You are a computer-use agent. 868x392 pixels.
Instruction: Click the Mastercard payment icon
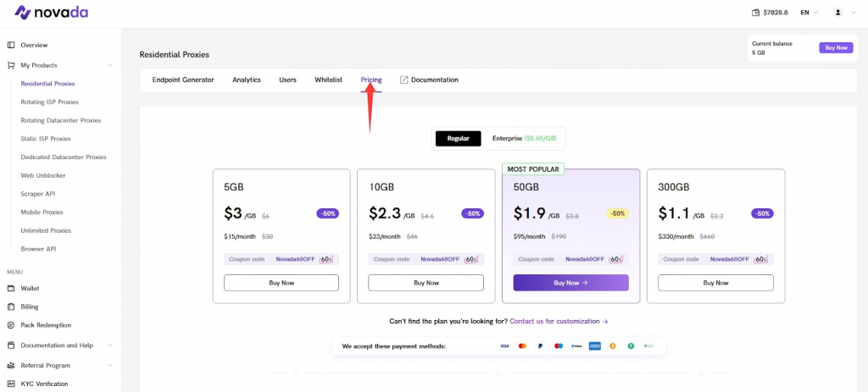point(522,346)
